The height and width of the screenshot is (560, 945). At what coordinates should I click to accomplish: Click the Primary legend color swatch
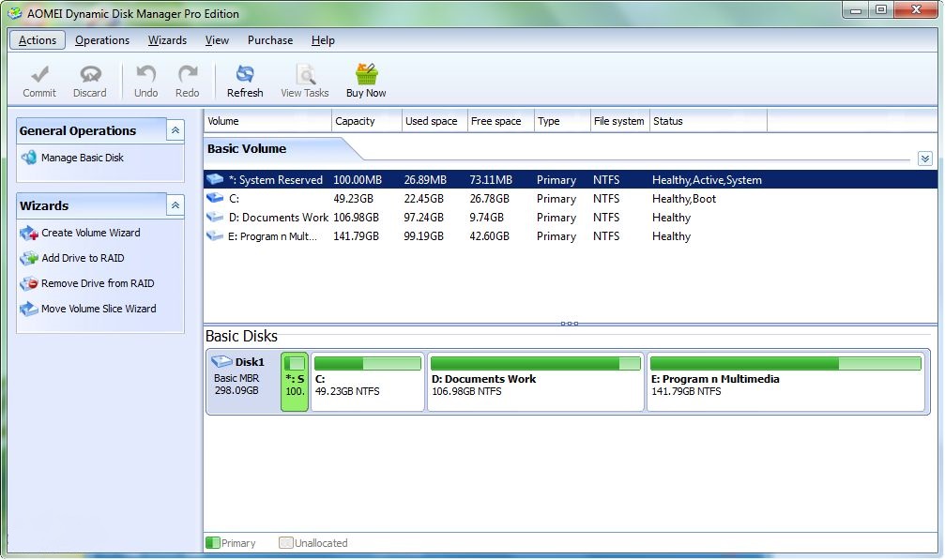click(x=213, y=542)
